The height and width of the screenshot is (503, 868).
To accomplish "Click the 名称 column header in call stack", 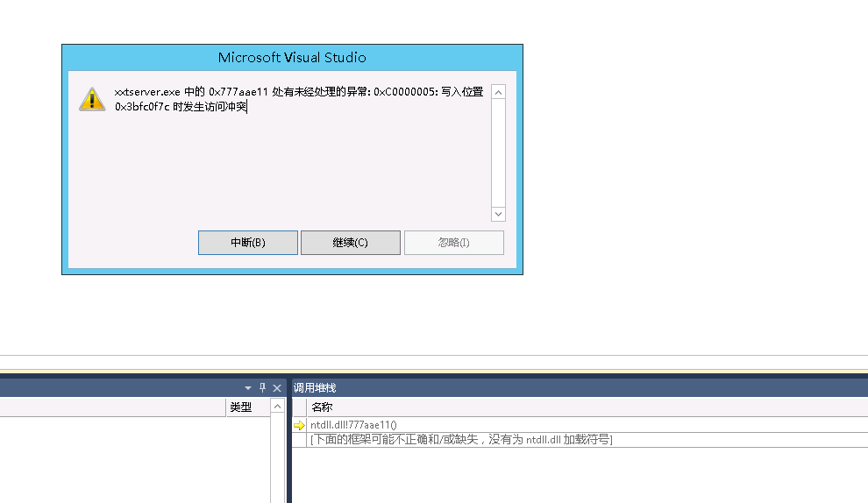I will coord(322,407).
